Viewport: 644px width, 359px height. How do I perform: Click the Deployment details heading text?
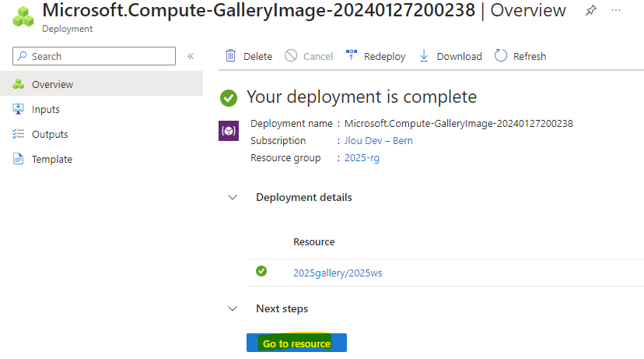point(304,197)
